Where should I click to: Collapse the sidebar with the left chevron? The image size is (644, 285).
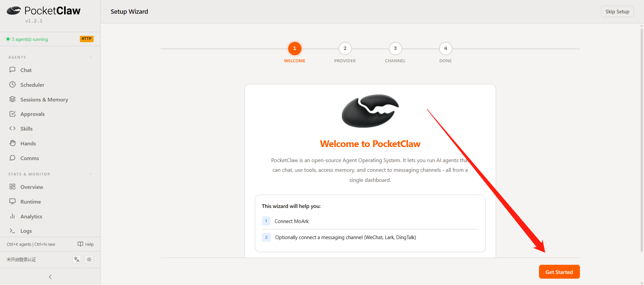pyautogui.click(x=50, y=277)
